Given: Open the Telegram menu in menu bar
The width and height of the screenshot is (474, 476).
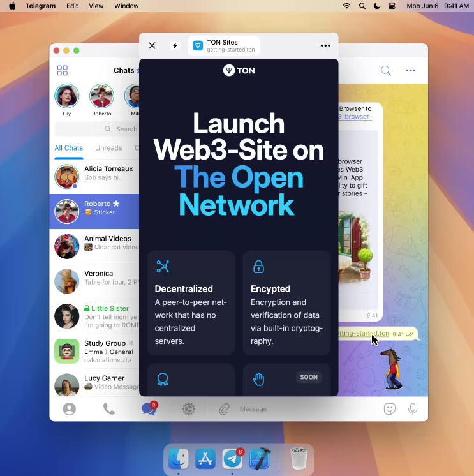Looking at the screenshot, I should coord(40,6).
